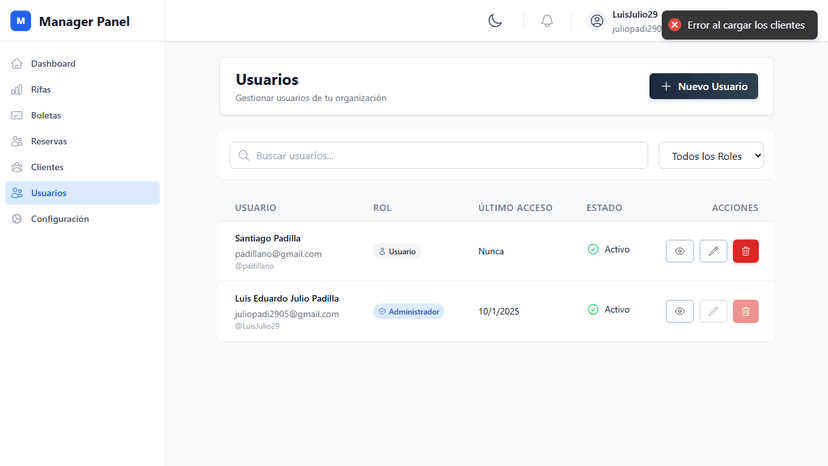Open Boletas in sidebar
Image resolution: width=828 pixels, height=466 pixels.
tap(45, 116)
